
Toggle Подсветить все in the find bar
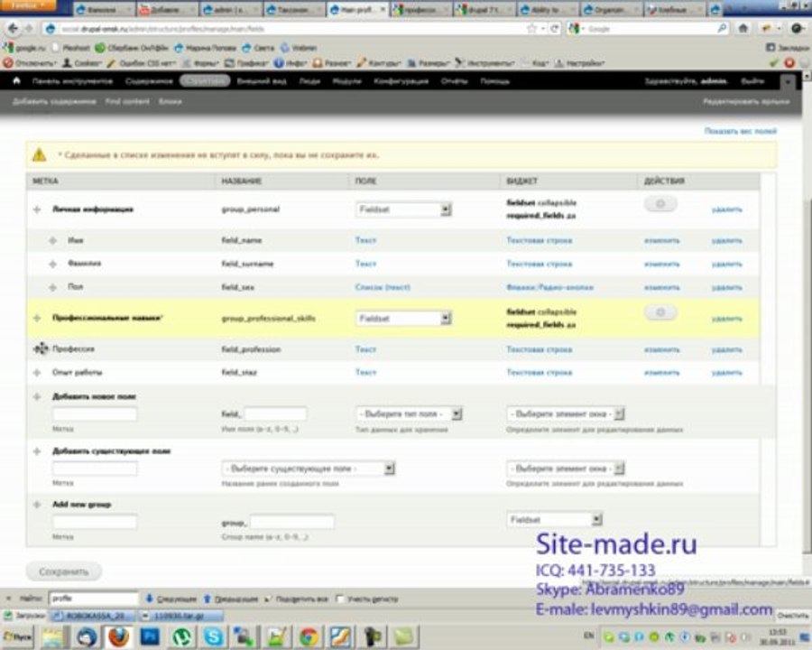coord(296,599)
